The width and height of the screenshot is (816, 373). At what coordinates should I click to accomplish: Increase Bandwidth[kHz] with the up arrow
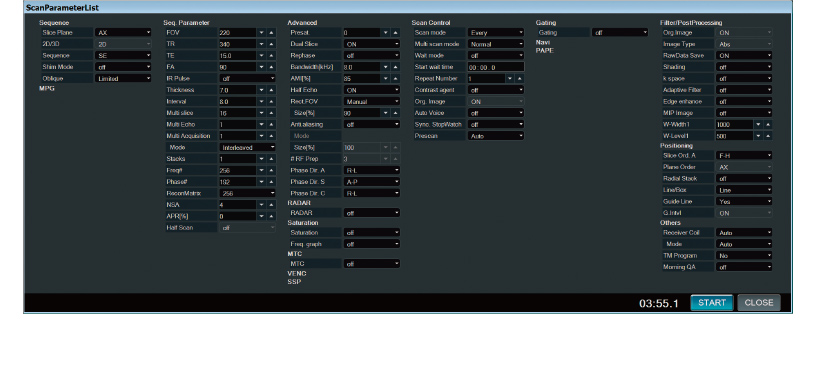(x=395, y=67)
